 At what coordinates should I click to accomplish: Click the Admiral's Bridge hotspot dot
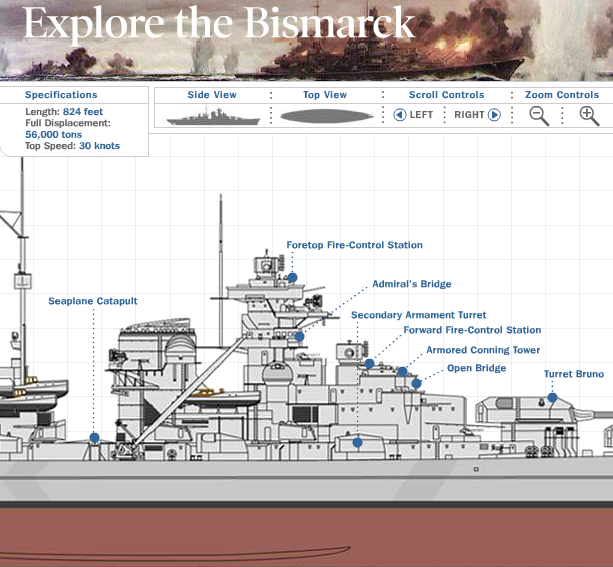[299, 336]
